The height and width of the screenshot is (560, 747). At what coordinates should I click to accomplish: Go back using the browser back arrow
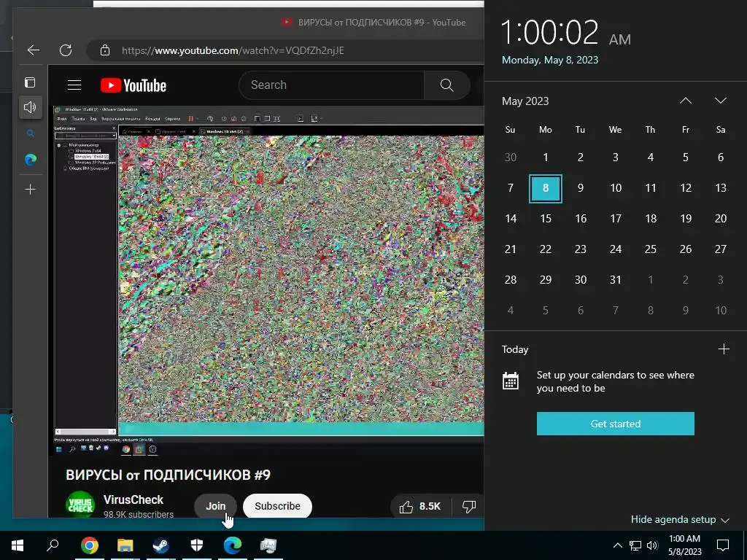point(34,50)
